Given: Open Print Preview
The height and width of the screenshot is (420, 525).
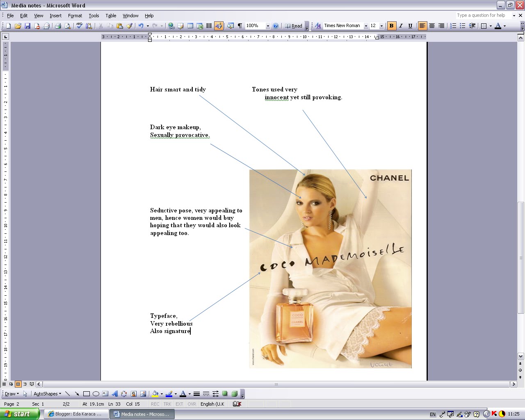Looking at the screenshot, I should (68, 26).
